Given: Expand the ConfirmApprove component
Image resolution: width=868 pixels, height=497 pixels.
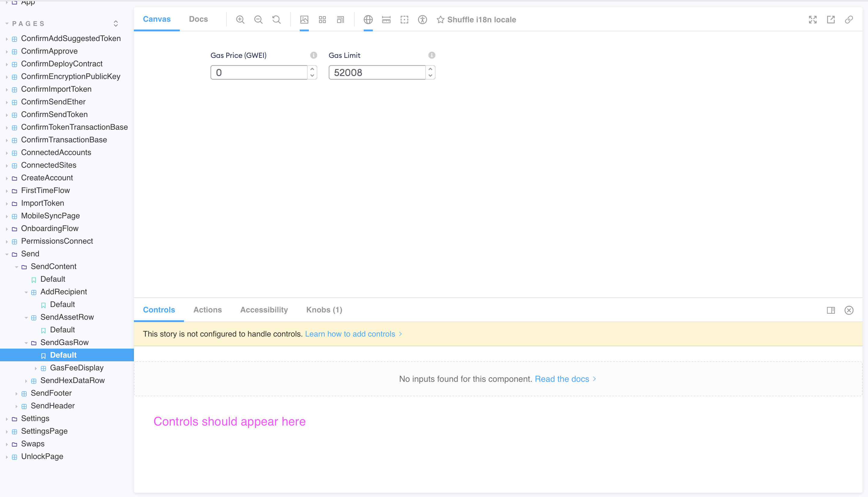Looking at the screenshot, I should pyautogui.click(x=8, y=51).
